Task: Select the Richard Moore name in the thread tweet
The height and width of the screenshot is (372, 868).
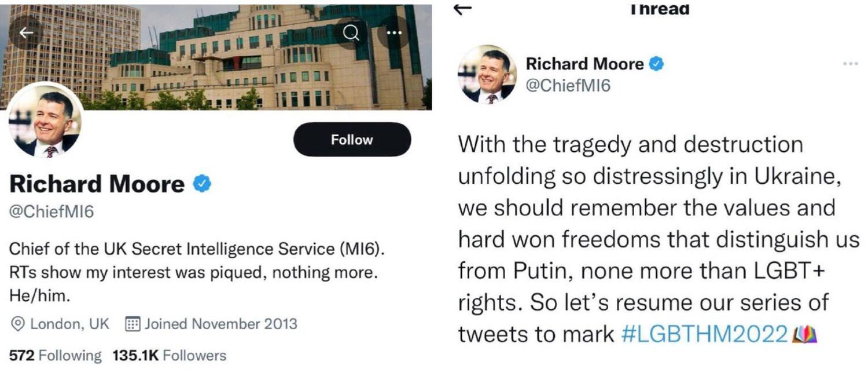Action: pyautogui.click(x=584, y=64)
